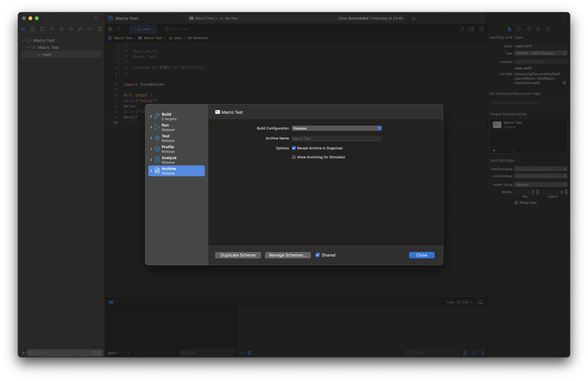Viewport: 588px width, 381px height.
Task: Click the Manage Schemes button
Action: 288,255
